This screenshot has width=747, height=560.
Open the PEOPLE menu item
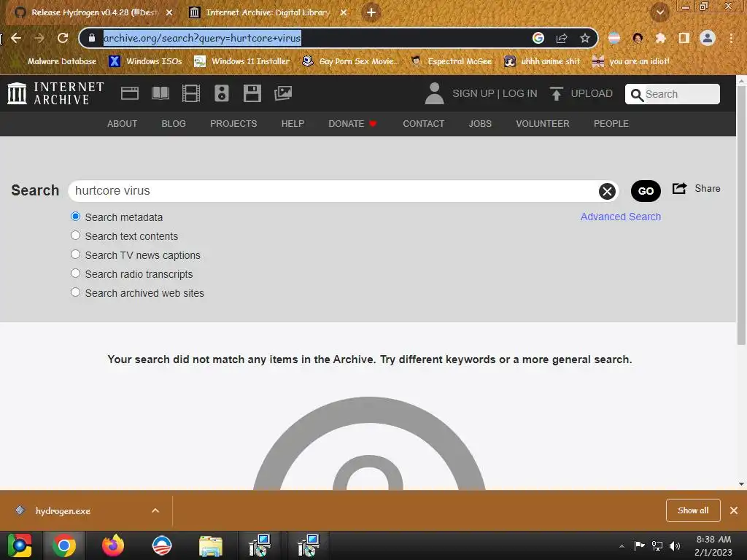(x=611, y=124)
